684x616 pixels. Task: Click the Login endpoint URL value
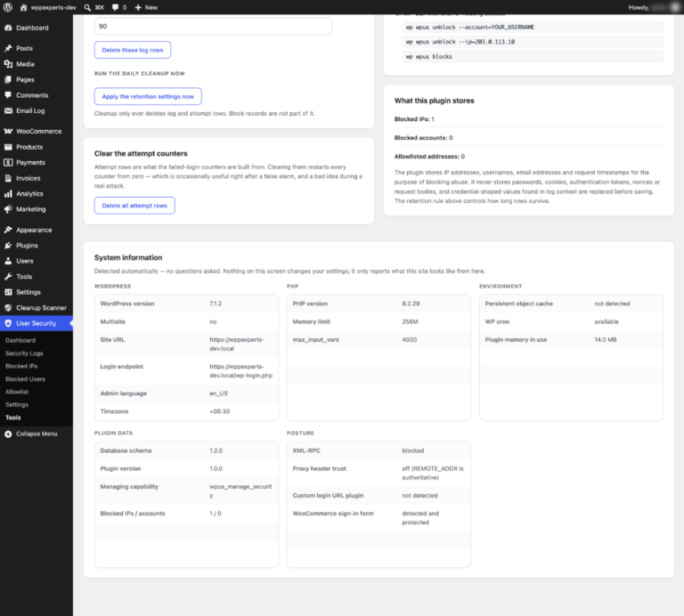point(240,371)
